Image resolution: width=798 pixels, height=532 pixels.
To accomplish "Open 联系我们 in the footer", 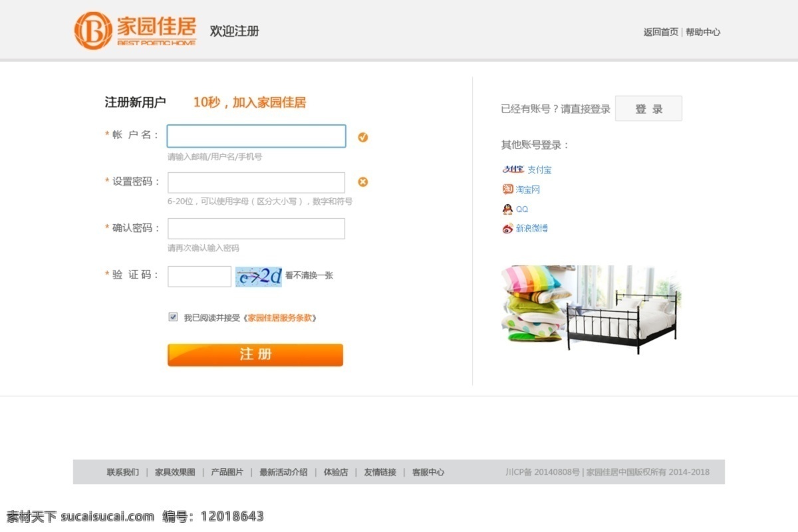I will [123, 472].
